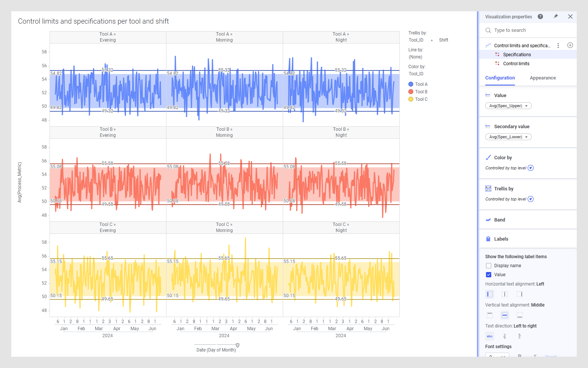Screen dimensions: 588x368
Task: Open the Tool_ID Color by selector
Action: point(416,74)
